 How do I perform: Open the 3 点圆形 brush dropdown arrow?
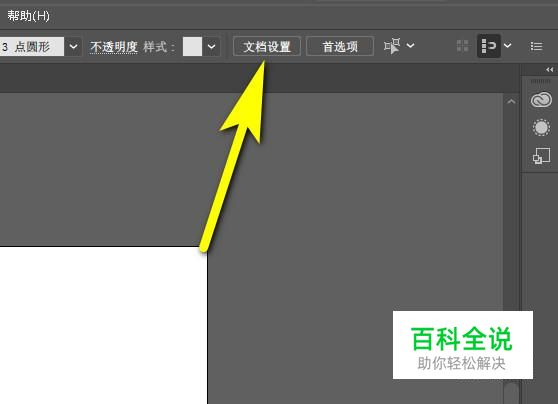point(73,46)
